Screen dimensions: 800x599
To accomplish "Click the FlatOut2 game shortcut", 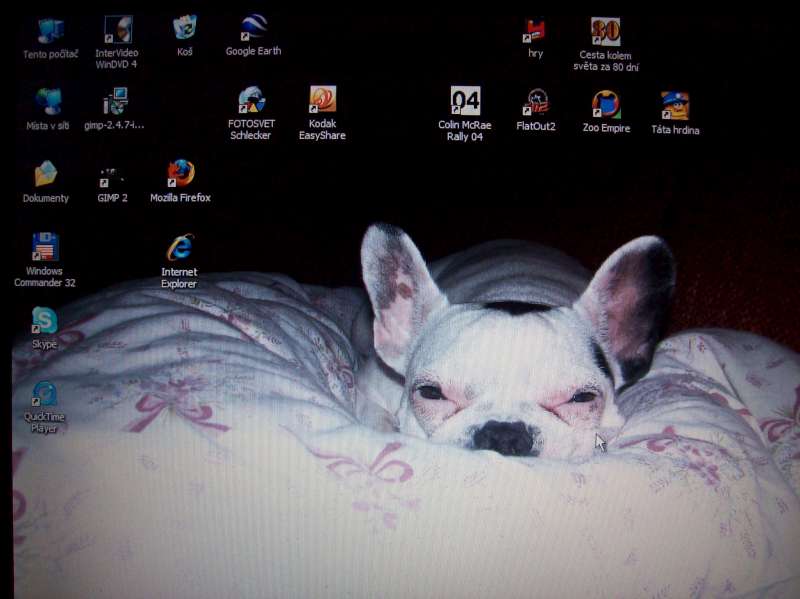I will 536,103.
